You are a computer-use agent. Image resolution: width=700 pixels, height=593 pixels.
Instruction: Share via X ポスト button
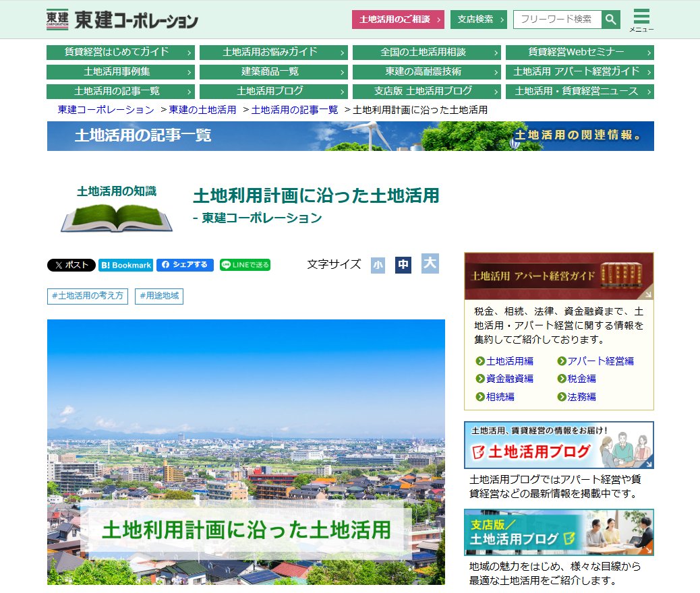tap(71, 265)
